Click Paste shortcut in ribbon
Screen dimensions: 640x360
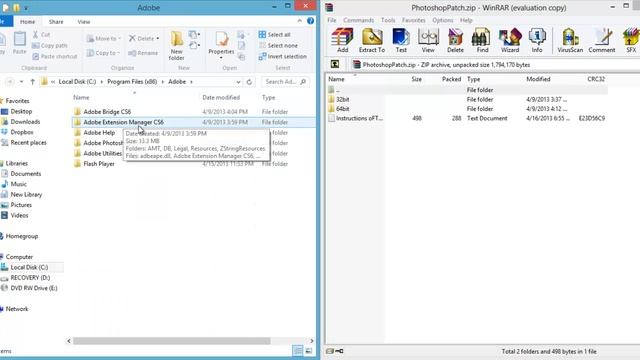click(x=55, y=56)
